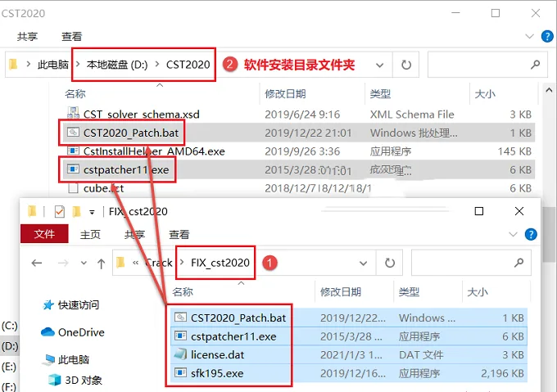This screenshot has height=392, width=557.
Task: Open the 查看 tab in FIX_cst2020 window
Action: pos(179,235)
